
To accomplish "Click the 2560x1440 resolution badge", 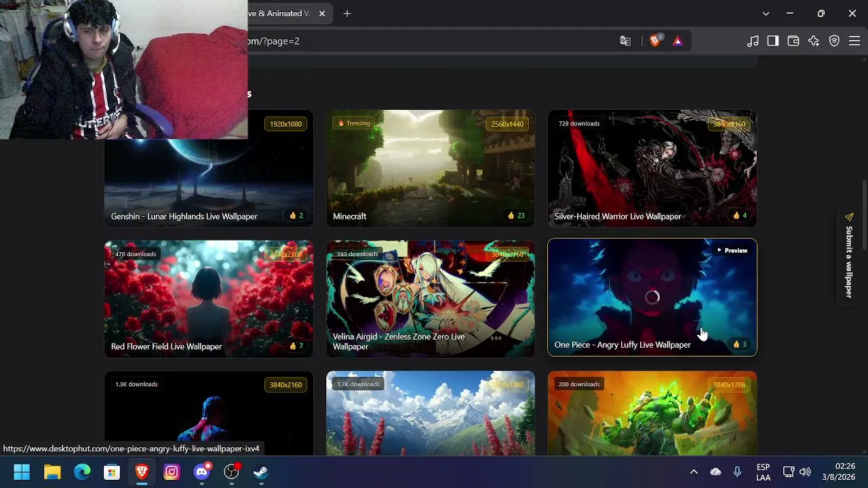I will point(507,124).
